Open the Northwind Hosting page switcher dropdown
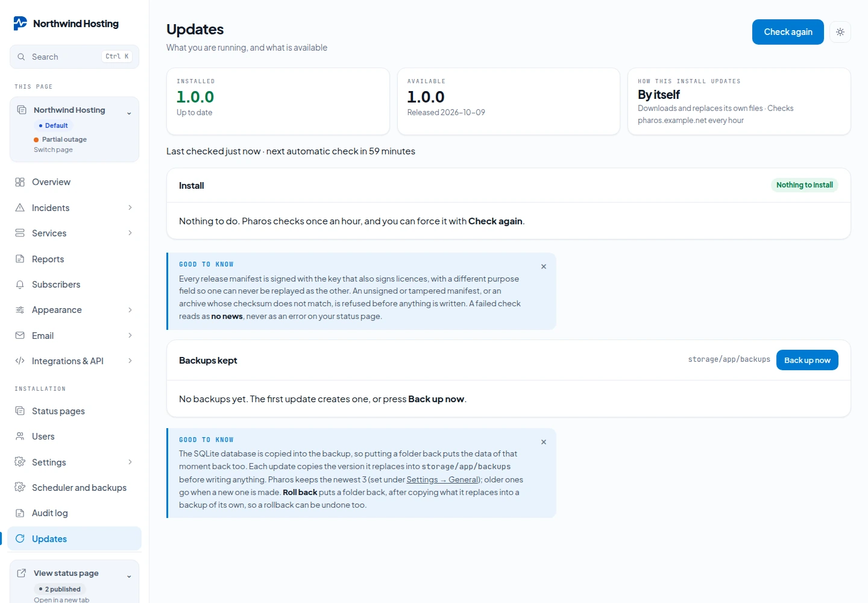 75,130
